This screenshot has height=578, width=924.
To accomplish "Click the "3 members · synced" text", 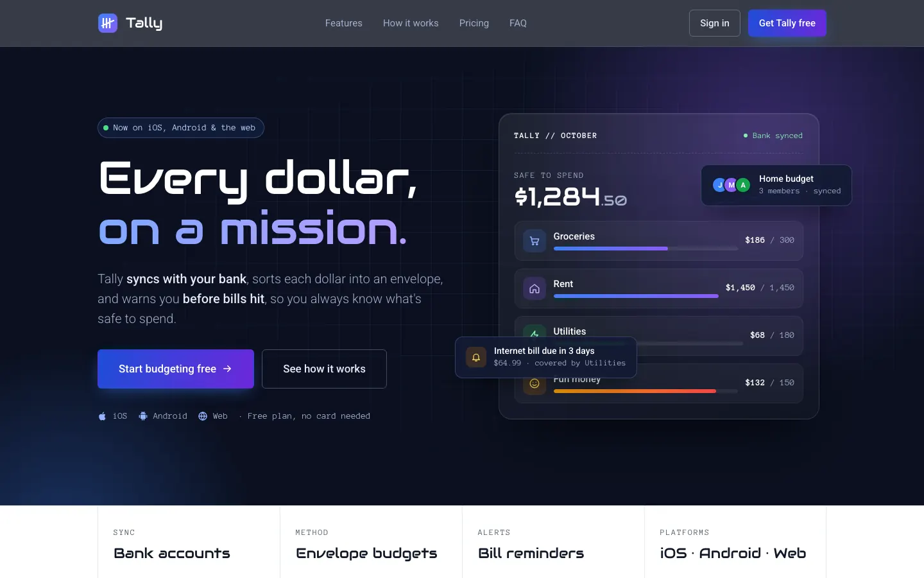I will coord(800,191).
